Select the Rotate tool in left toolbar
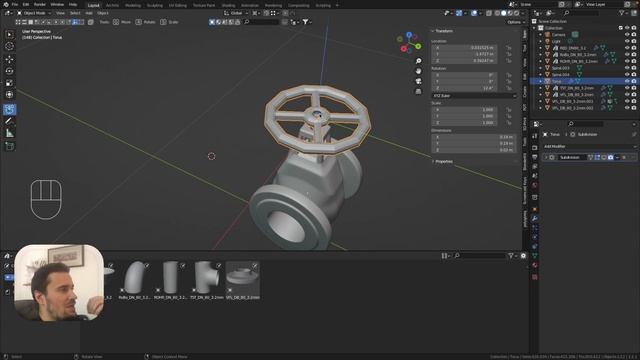640x360 pixels. click(x=9, y=71)
